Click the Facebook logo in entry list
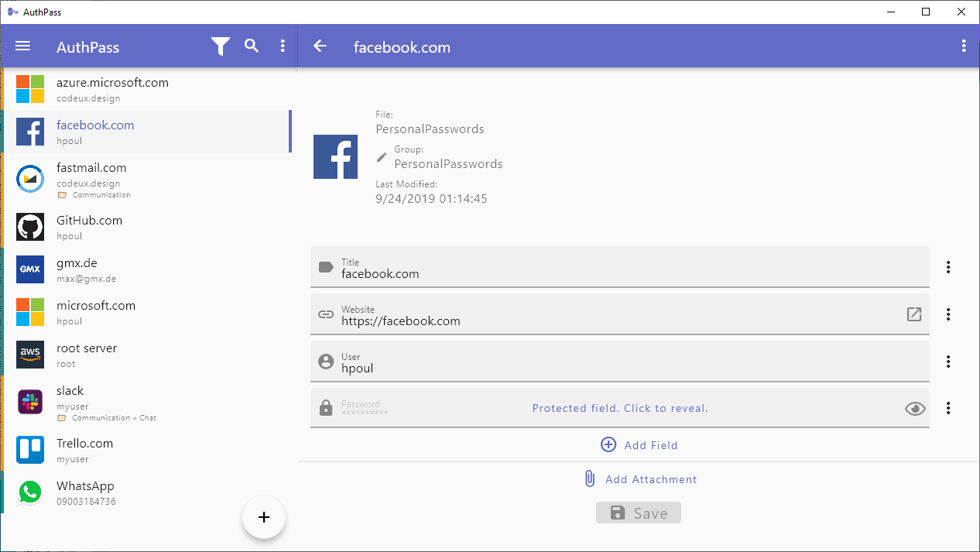The width and height of the screenshot is (980, 552). (x=30, y=132)
